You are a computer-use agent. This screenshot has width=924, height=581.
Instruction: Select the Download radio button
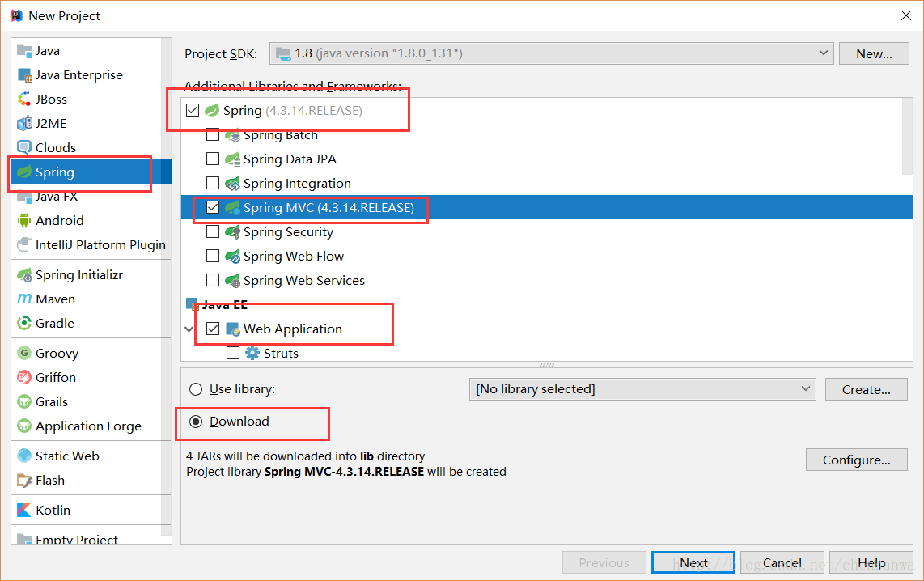click(196, 422)
